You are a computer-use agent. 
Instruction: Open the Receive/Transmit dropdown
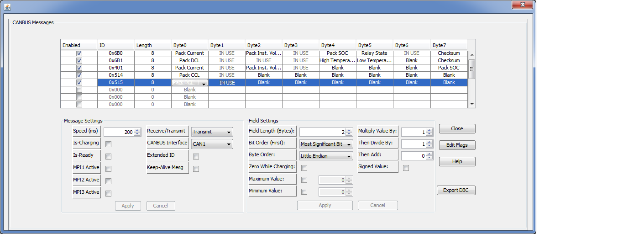[212, 132]
